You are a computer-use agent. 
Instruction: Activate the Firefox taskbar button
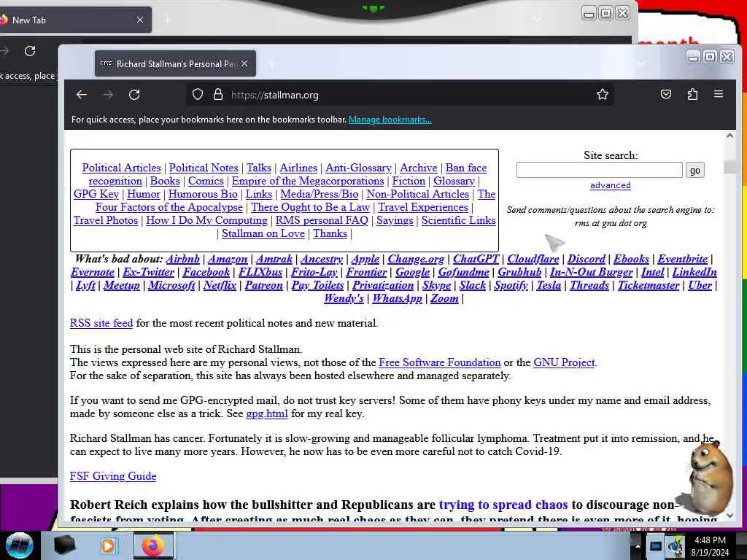tap(153, 545)
